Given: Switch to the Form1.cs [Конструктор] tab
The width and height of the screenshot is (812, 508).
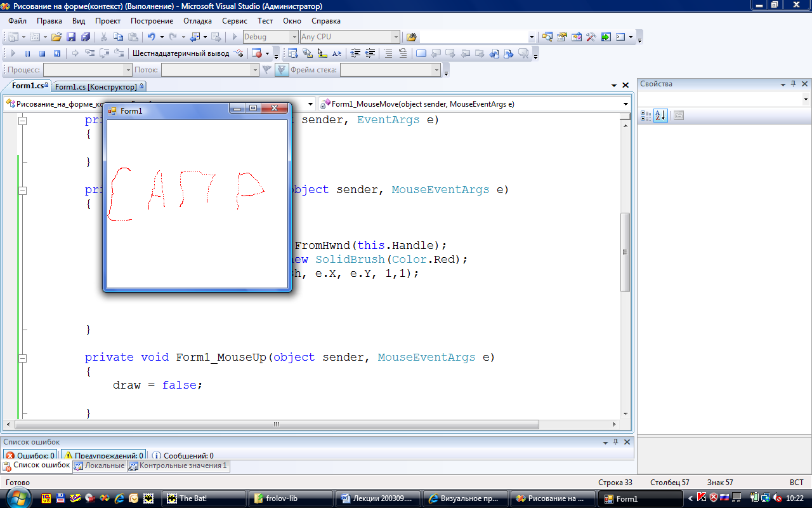Looking at the screenshot, I should 99,86.
